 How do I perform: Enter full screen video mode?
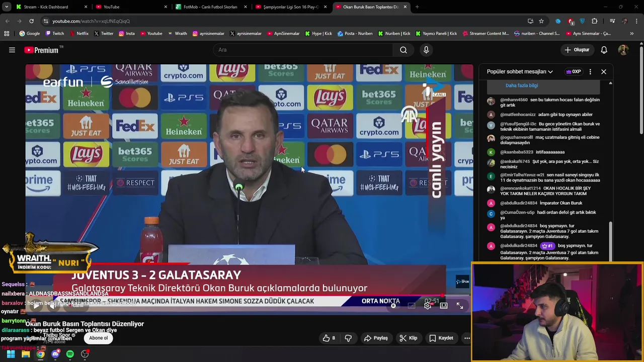[x=460, y=305]
